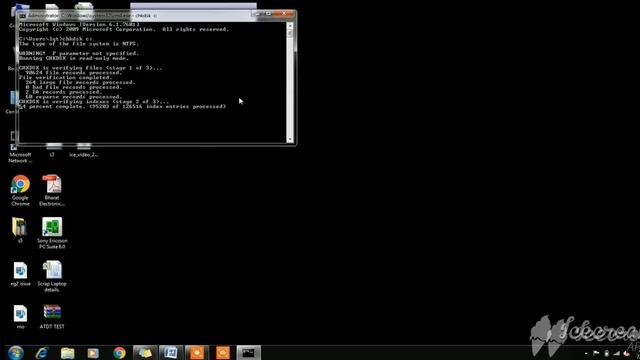
Task: Click 'Running CHKDSK in read-only mode' line
Action: coord(74,58)
